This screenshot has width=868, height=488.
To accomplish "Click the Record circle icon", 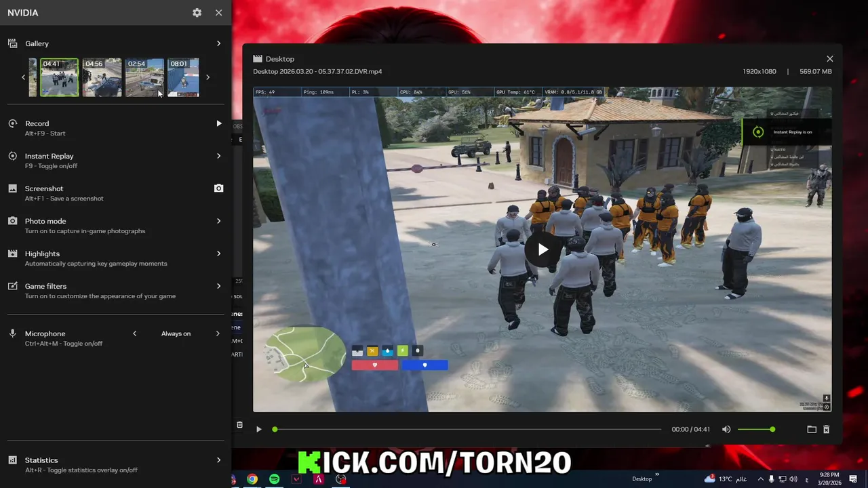I will pos(12,123).
